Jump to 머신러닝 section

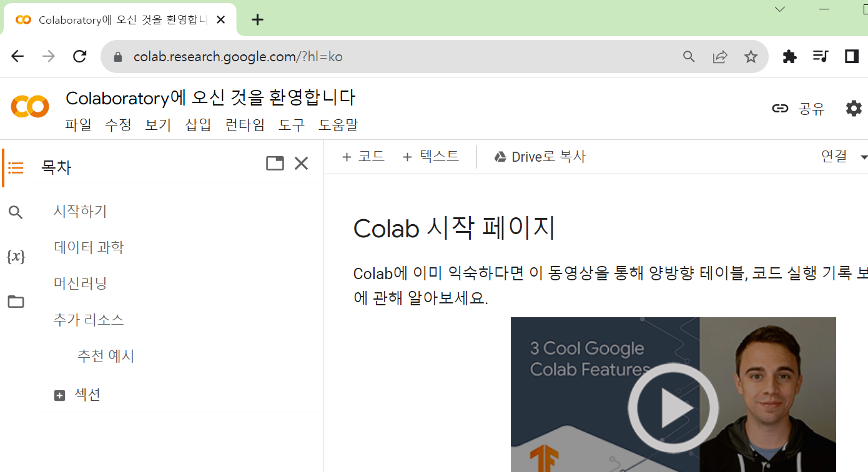pyautogui.click(x=81, y=283)
